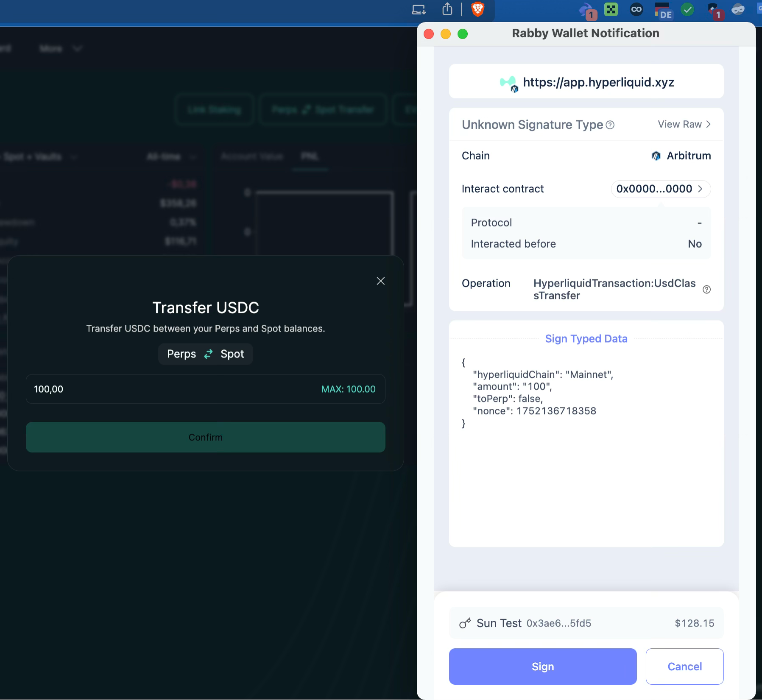Expand View Raw signature data

point(684,124)
